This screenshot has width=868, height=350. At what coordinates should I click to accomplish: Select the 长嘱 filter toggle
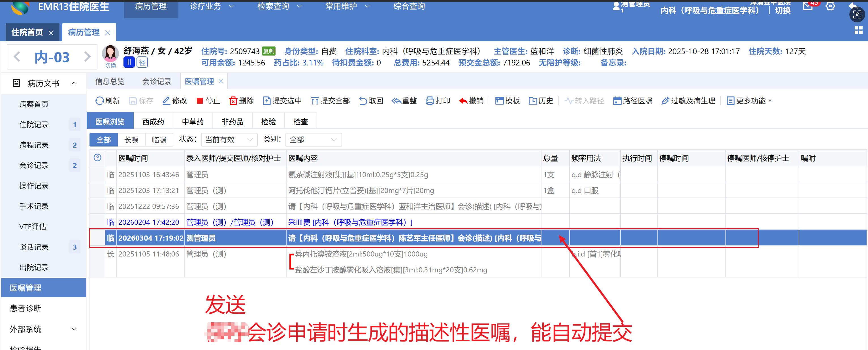pos(131,140)
